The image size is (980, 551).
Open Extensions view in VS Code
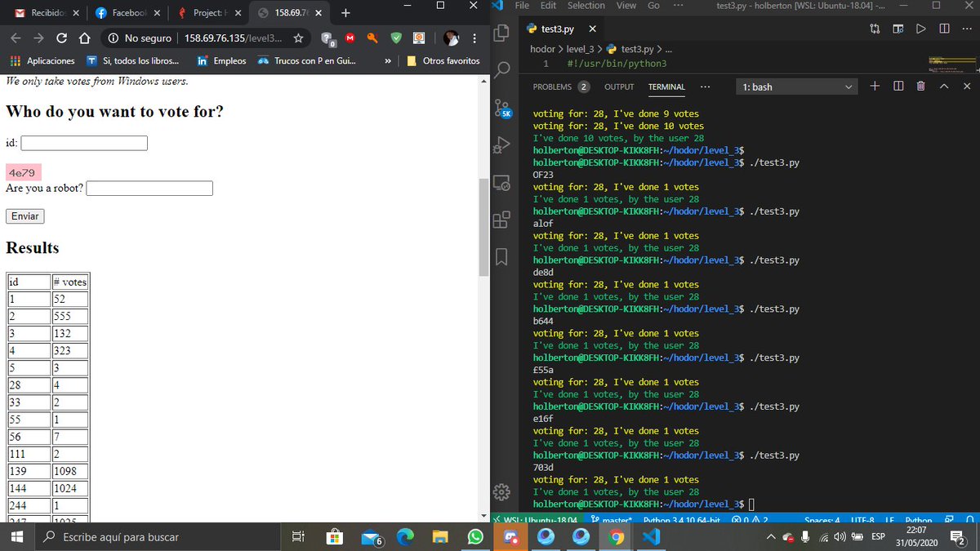click(x=502, y=220)
